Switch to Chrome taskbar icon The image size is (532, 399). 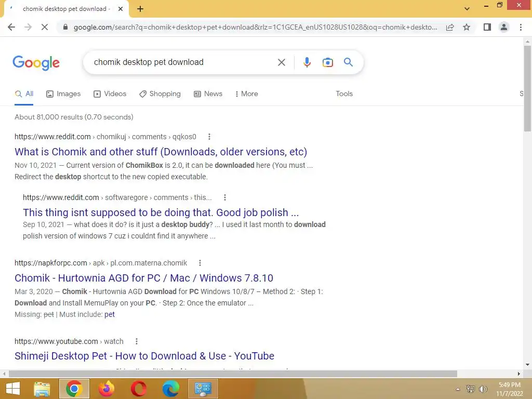pos(74,389)
